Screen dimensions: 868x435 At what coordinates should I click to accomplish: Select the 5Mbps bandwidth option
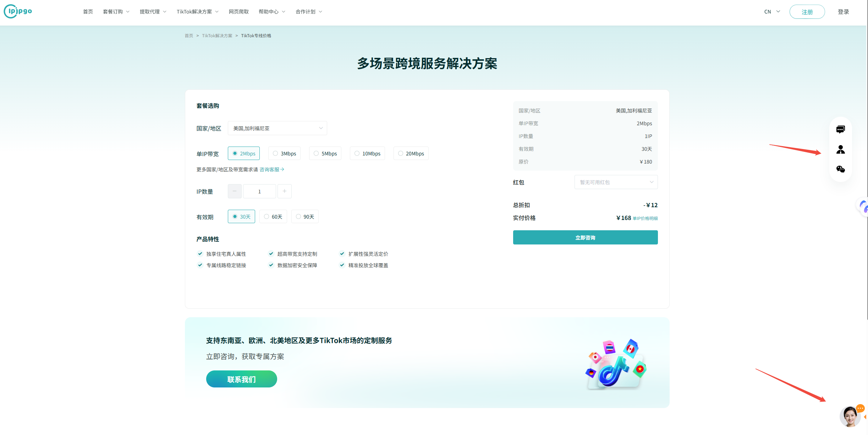[x=325, y=154]
